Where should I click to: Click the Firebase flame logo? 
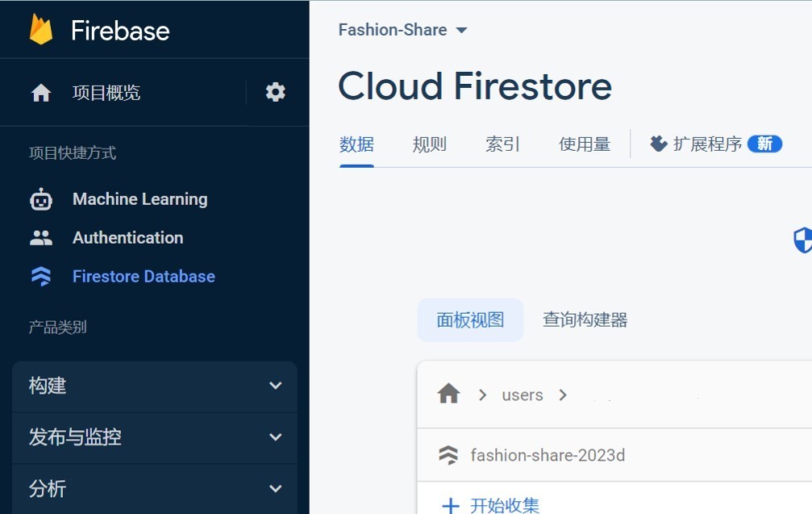point(40,30)
